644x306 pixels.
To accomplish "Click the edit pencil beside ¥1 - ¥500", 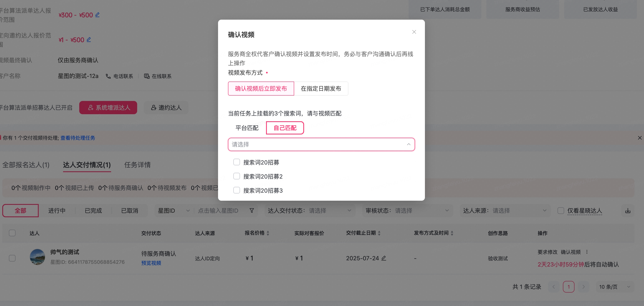I will [x=89, y=40].
